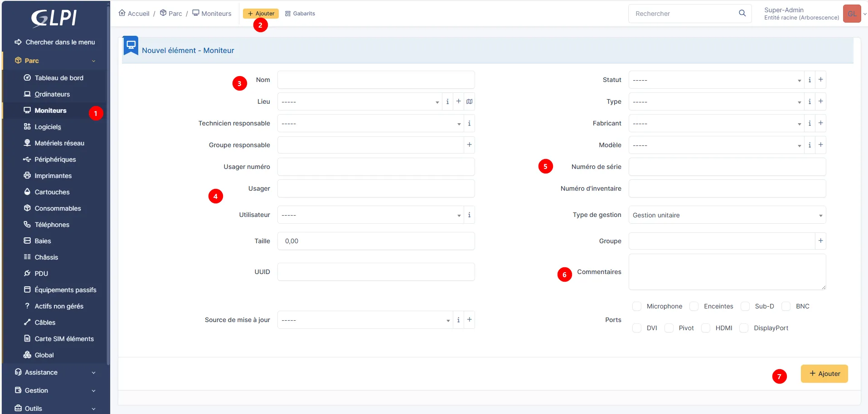Click into the UUID field
The height and width of the screenshot is (414, 868).
click(x=376, y=272)
